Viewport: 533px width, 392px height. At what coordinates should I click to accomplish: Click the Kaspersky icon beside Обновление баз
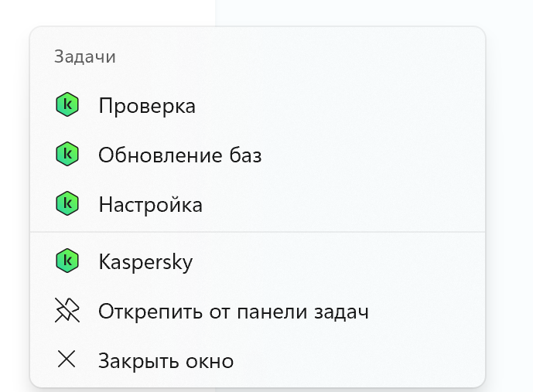(67, 154)
